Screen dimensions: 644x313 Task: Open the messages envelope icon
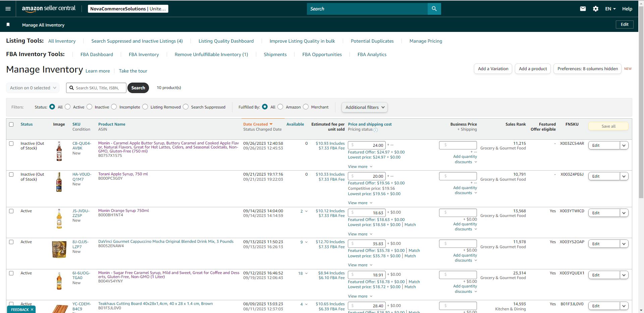coord(583,9)
